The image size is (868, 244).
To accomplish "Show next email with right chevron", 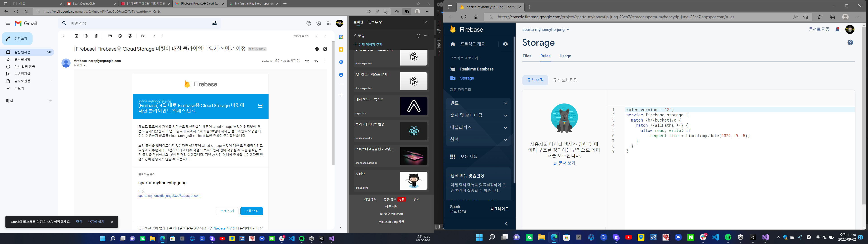I will (325, 36).
